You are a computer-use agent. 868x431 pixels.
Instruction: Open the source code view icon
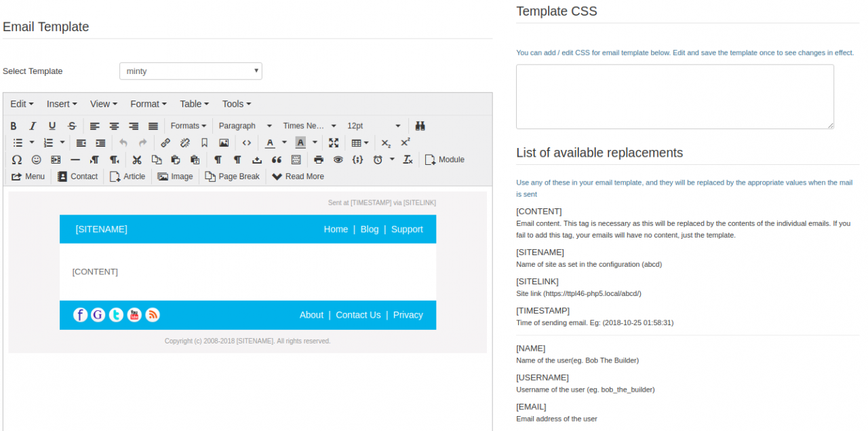pyautogui.click(x=247, y=143)
